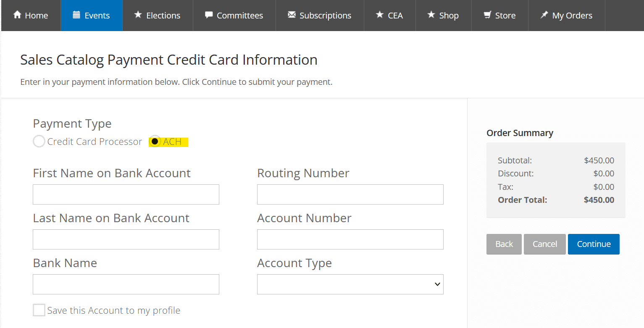Click the Back button
This screenshot has height=328, width=644.
coord(504,244)
